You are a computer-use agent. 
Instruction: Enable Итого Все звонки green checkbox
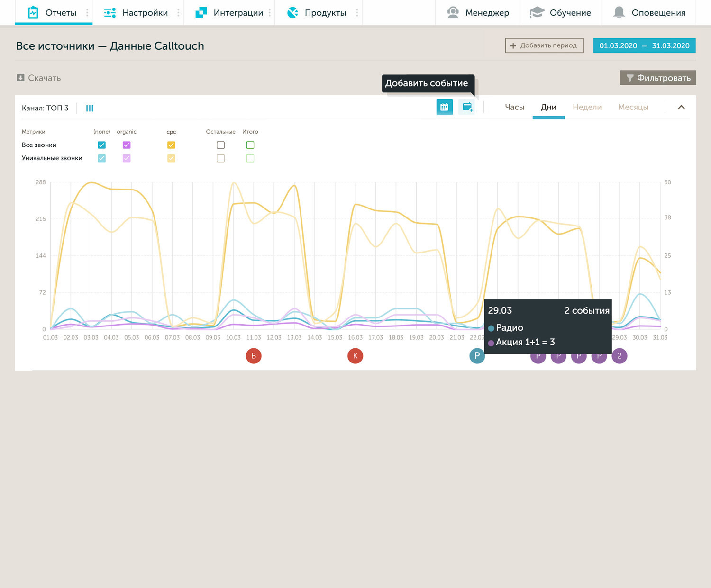coord(250,145)
